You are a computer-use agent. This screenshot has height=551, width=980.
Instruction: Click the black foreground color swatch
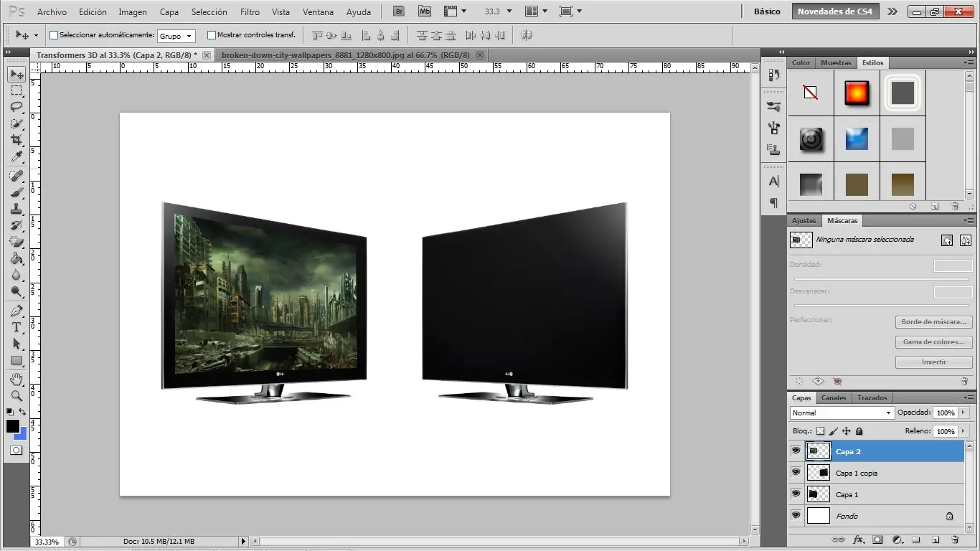(x=13, y=425)
